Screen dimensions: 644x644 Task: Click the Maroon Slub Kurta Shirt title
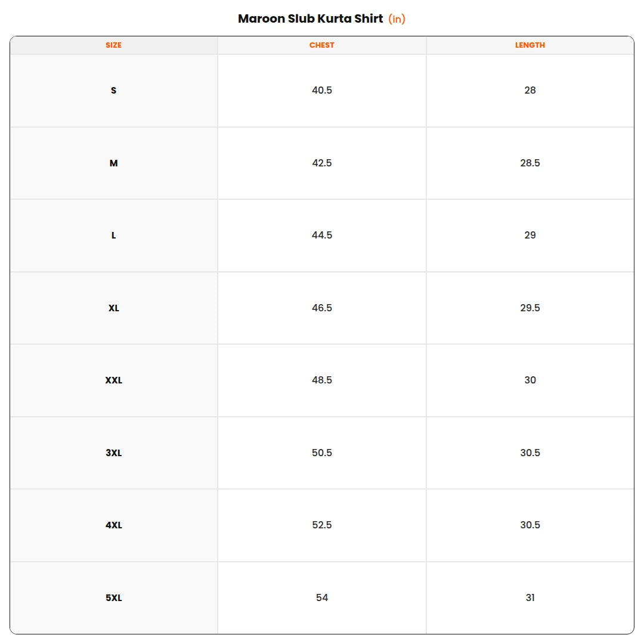311,19
